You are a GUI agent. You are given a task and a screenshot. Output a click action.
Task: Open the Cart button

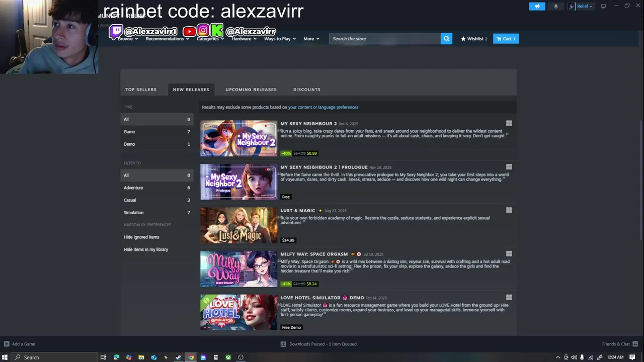(506, 39)
